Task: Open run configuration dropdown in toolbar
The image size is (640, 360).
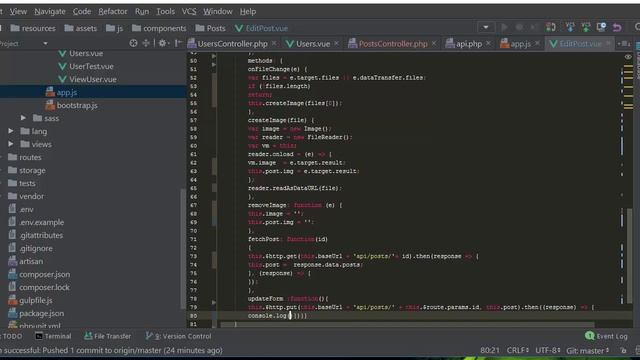Action: pos(486,28)
